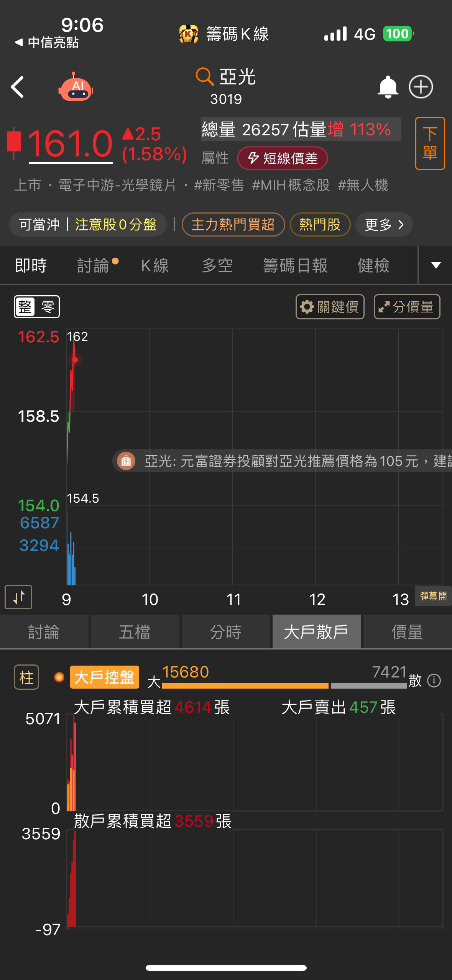The width and height of the screenshot is (452, 980).
Task: Tap the 可當沖 注意股 chip
Action: coord(88,225)
